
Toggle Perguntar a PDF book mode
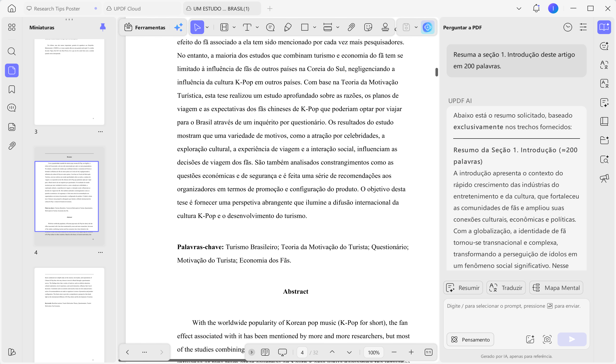[604, 27]
